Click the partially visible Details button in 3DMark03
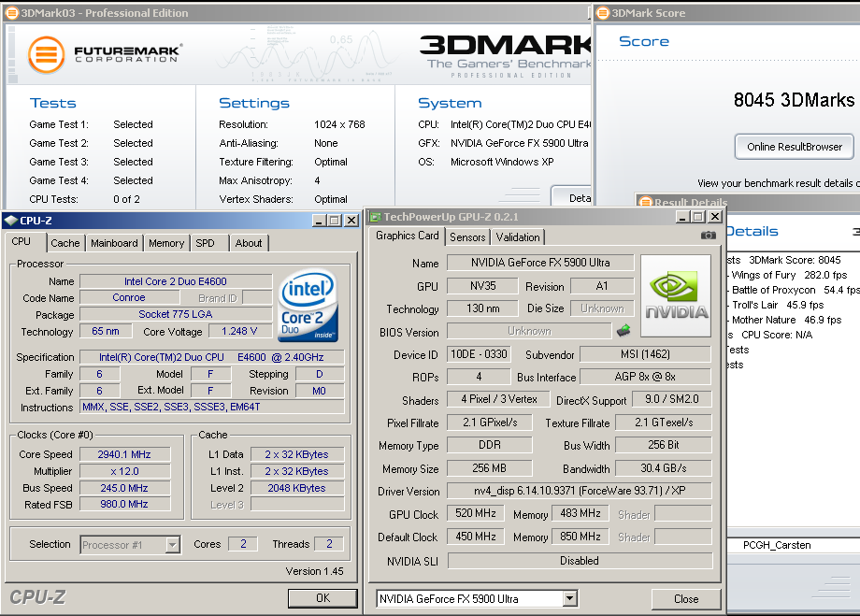This screenshot has height=616, width=860. click(x=571, y=198)
